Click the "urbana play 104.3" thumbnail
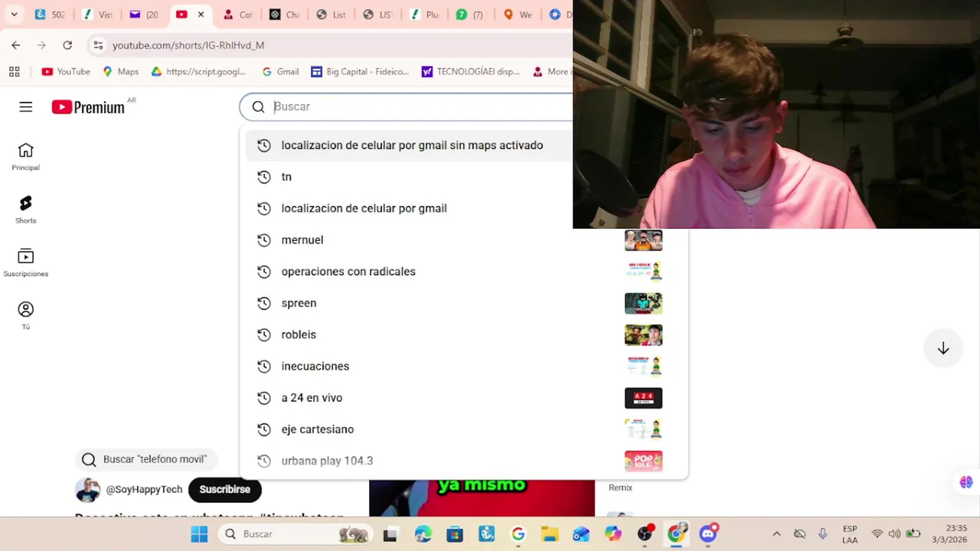 pos(643,461)
